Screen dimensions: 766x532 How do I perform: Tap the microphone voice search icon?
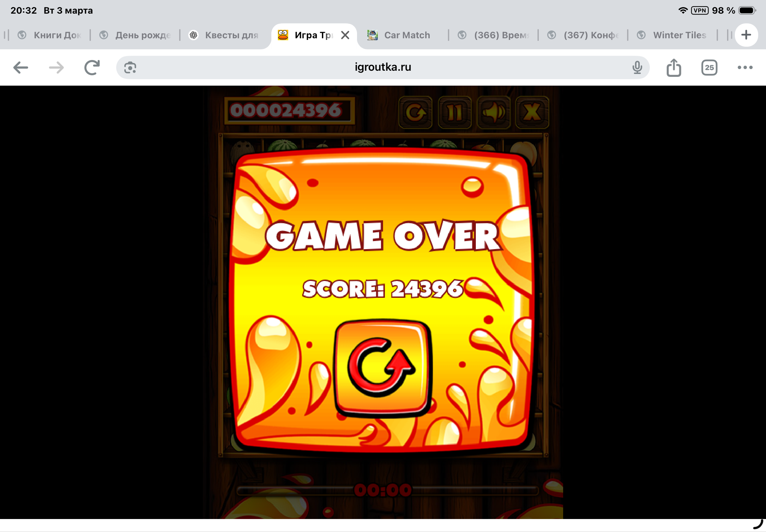637,68
